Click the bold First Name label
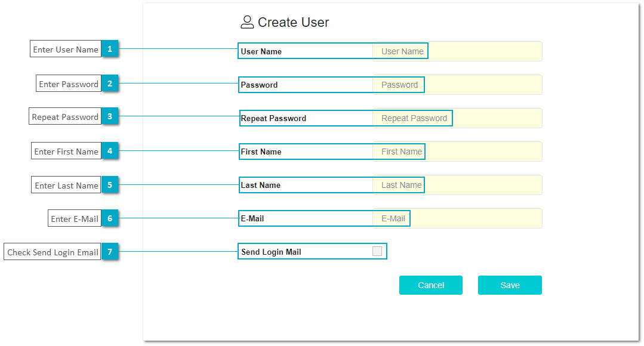The height and width of the screenshot is (346, 644). point(261,152)
